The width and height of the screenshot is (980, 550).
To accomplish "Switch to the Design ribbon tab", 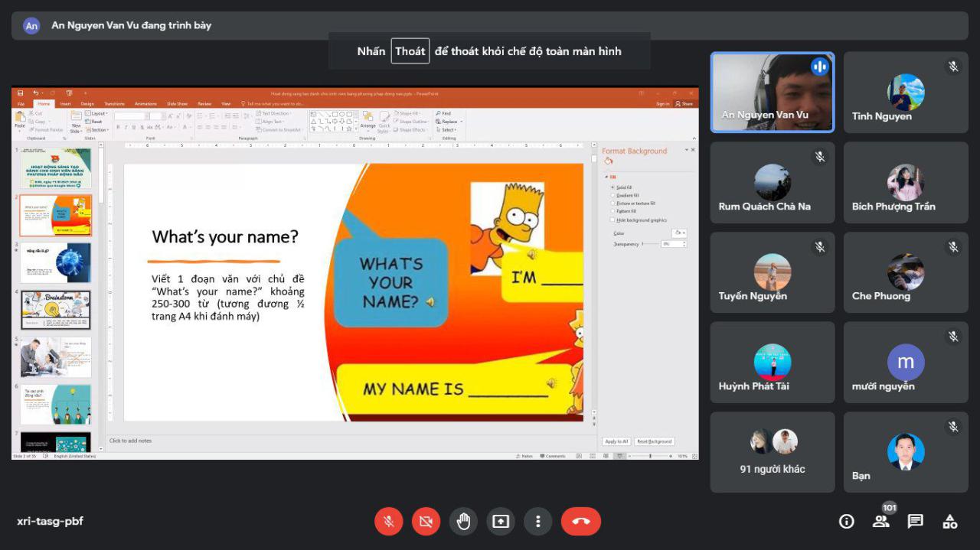I will point(87,104).
